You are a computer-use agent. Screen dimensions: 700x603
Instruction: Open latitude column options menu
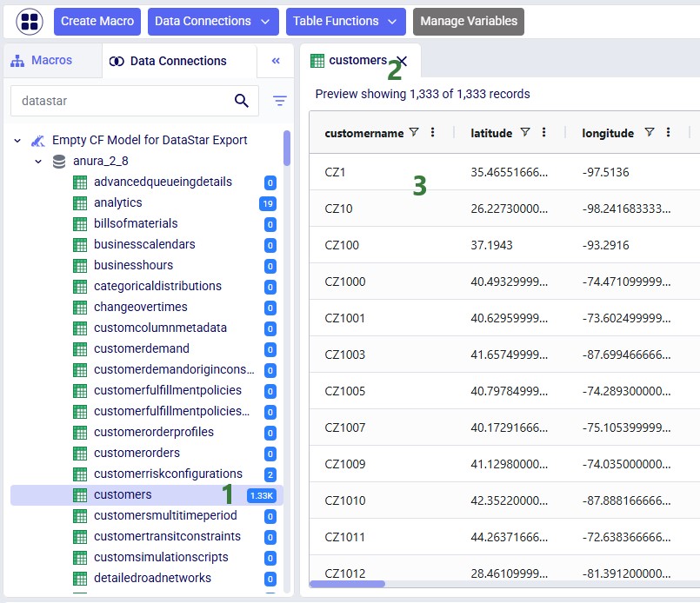coord(543,132)
